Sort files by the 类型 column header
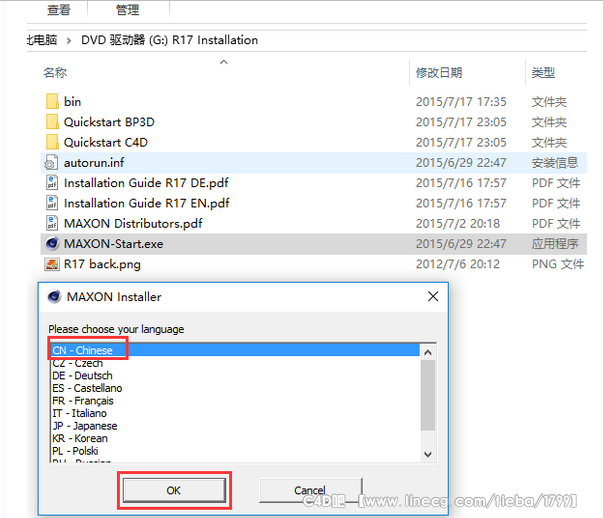The width and height of the screenshot is (603, 518). tap(543, 73)
